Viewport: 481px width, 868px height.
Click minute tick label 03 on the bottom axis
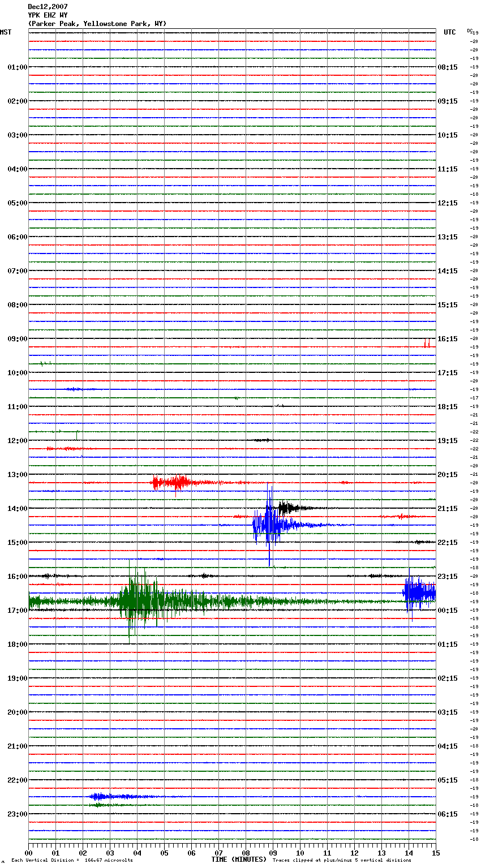point(110,853)
